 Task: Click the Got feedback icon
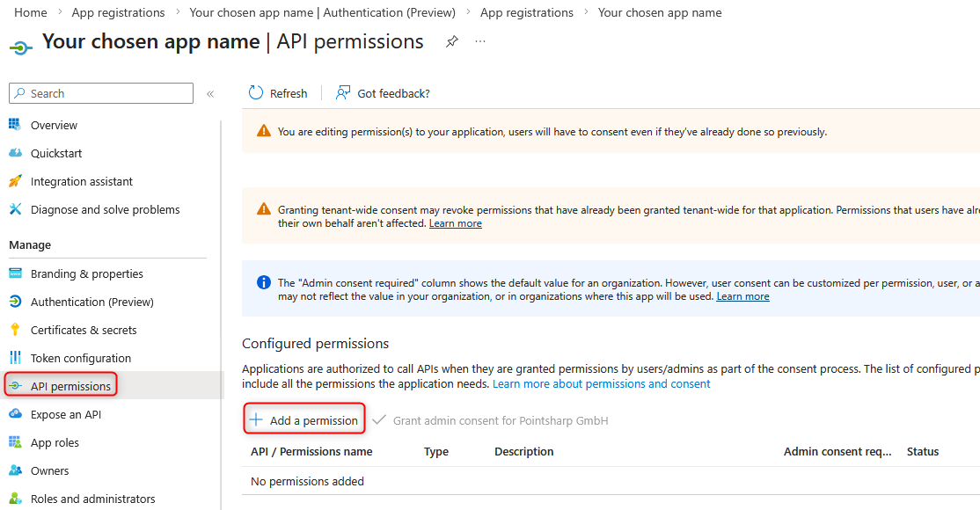[343, 93]
